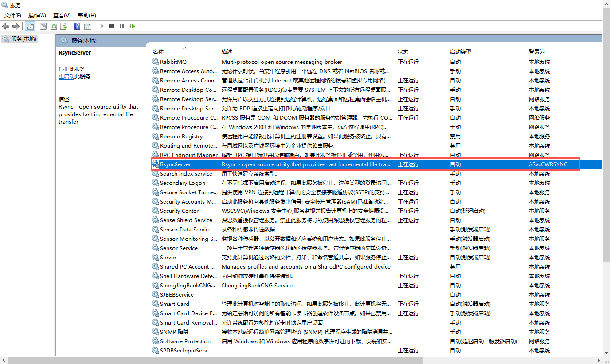Image resolution: width=610 pixels, height=364 pixels.
Task: Click the 停止 service link
Action: tap(64, 69)
